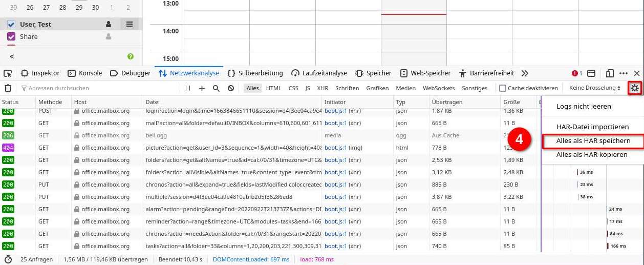This screenshot has width=644, height=265.
Task: Open the network search magnifier
Action: coord(216,88)
